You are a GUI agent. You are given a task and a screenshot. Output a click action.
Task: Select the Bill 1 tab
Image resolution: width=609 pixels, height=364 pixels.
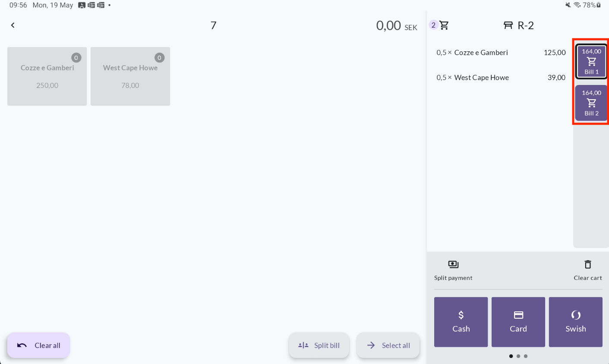coord(591,61)
